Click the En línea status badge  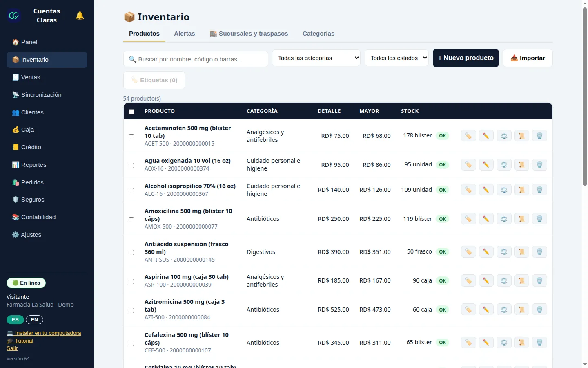click(x=26, y=283)
